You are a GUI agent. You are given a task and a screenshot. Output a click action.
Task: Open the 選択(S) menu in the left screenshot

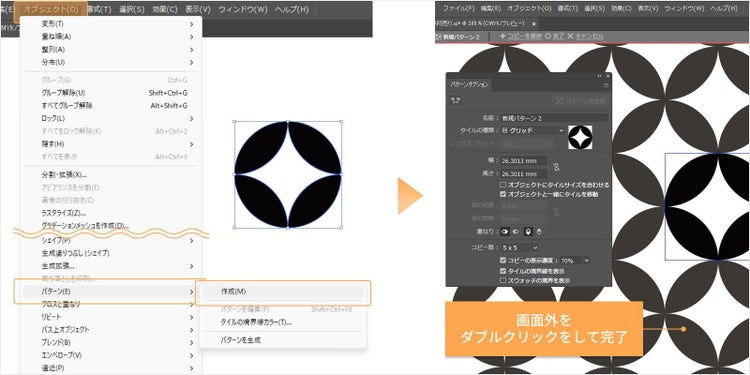pos(132,10)
